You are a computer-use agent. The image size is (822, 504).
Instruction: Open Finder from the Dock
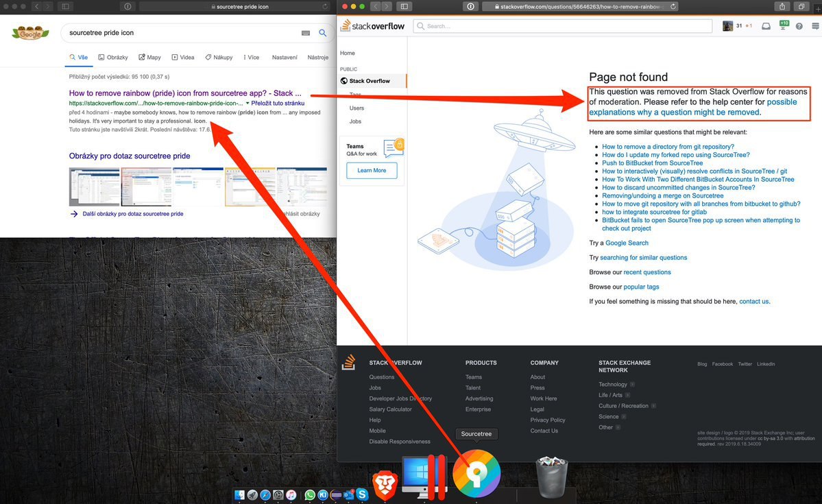tap(239, 494)
